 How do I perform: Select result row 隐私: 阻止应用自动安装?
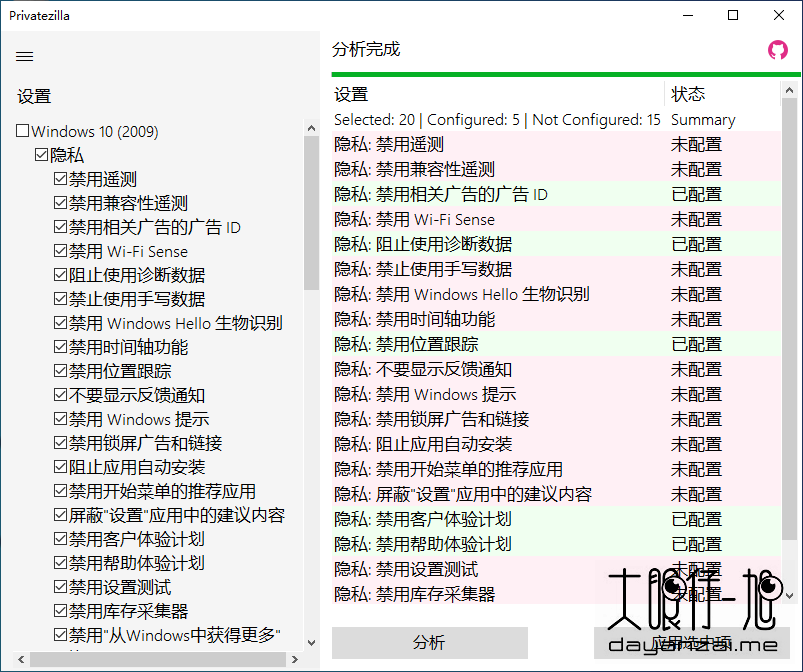pos(556,444)
